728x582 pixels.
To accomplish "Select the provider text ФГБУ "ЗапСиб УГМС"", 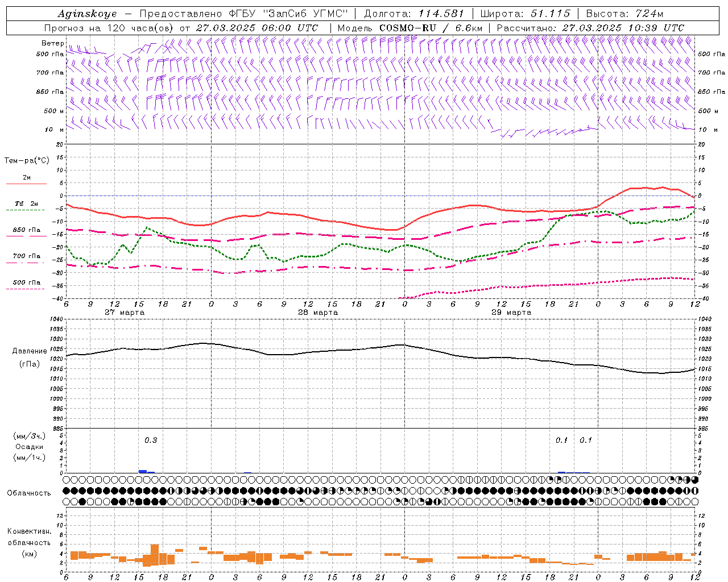I will (287, 14).
